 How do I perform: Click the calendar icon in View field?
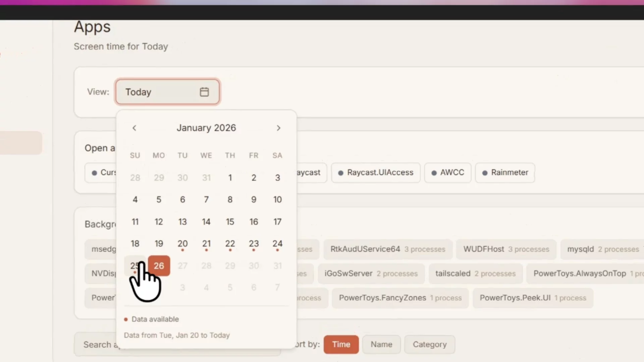(x=204, y=92)
